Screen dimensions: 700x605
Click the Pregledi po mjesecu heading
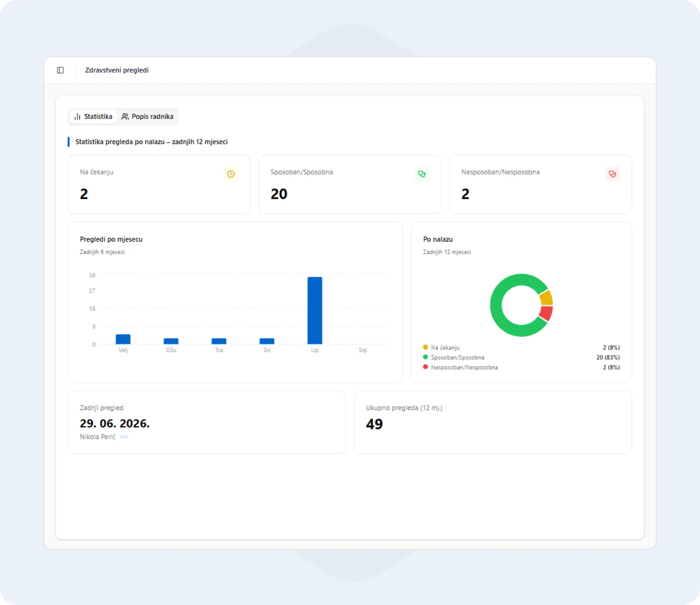(x=111, y=239)
